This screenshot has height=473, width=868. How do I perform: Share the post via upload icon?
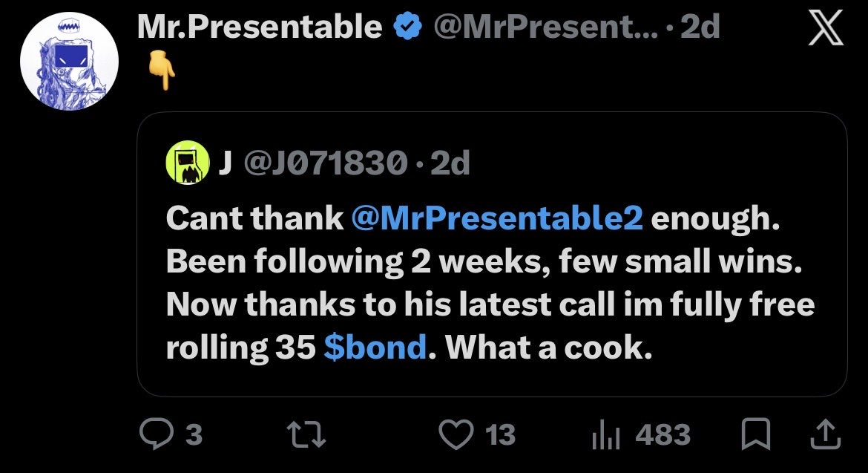pos(826,434)
